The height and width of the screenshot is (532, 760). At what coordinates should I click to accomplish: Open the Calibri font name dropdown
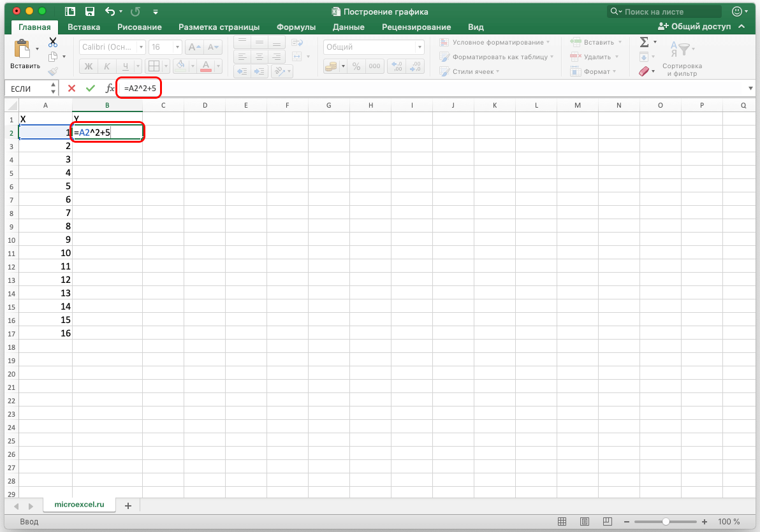tap(141, 47)
